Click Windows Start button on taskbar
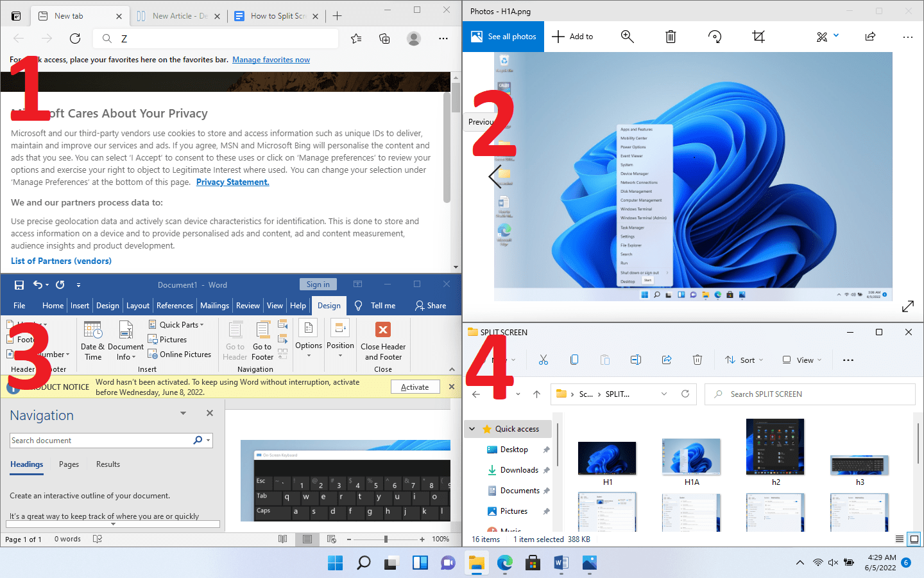This screenshot has width=924, height=578. (335, 563)
